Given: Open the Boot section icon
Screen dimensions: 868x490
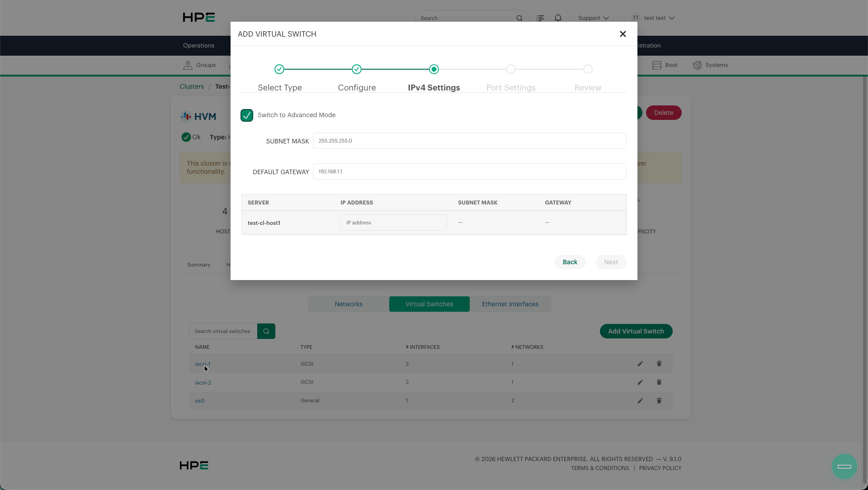Looking at the screenshot, I should pyautogui.click(x=656, y=65).
